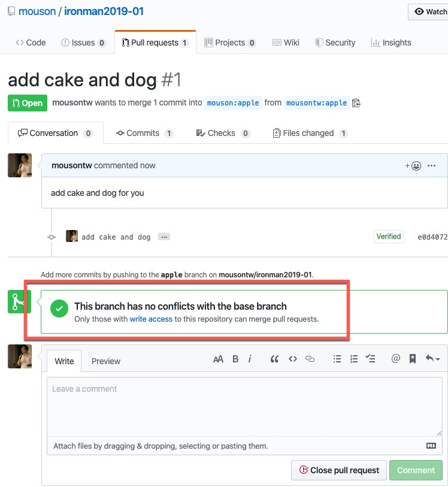The width and height of the screenshot is (448, 487).
Task: Insert code formatting
Action: point(293,359)
